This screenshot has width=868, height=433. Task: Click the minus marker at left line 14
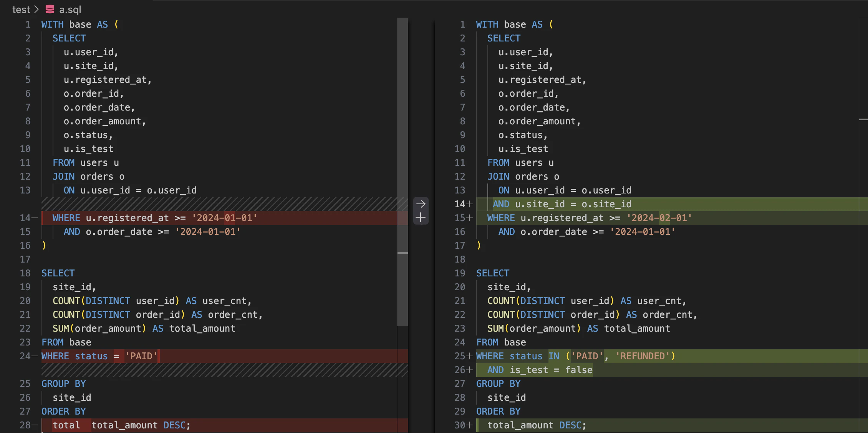[x=35, y=218]
